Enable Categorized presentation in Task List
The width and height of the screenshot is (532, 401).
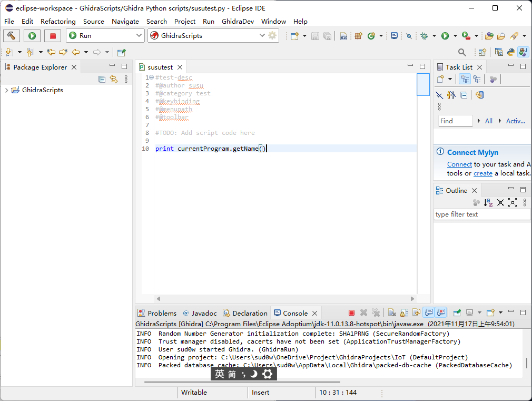[465, 79]
